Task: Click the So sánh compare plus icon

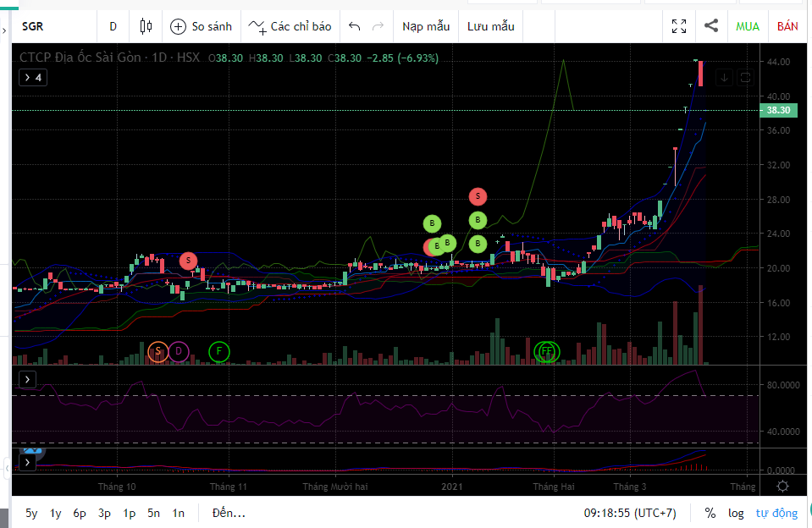Action: tap(178, 26)
